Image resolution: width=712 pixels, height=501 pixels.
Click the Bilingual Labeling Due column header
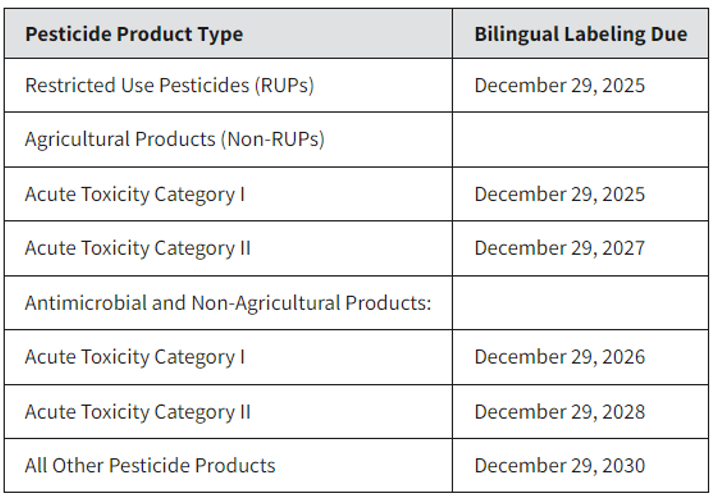(x=580, y=33)
